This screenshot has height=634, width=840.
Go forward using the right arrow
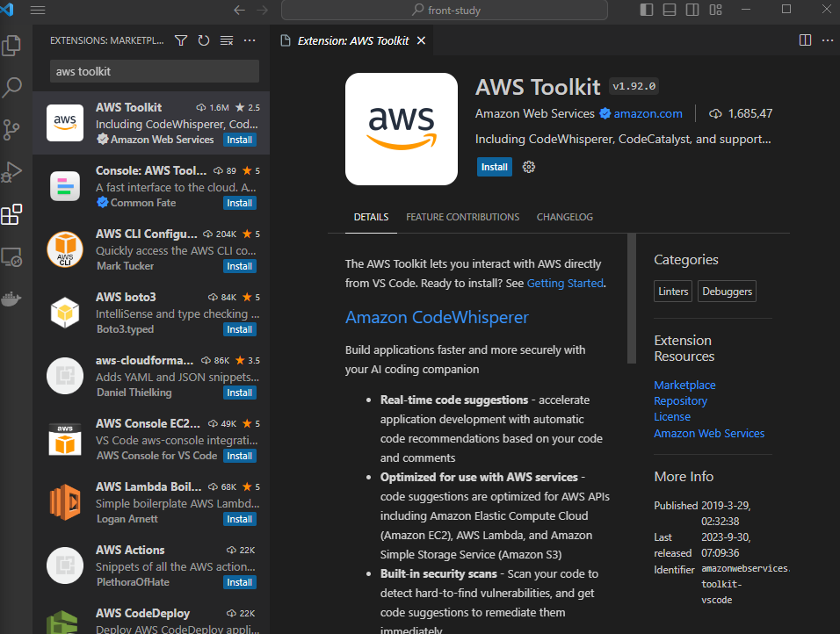click(x=262, y=11)
